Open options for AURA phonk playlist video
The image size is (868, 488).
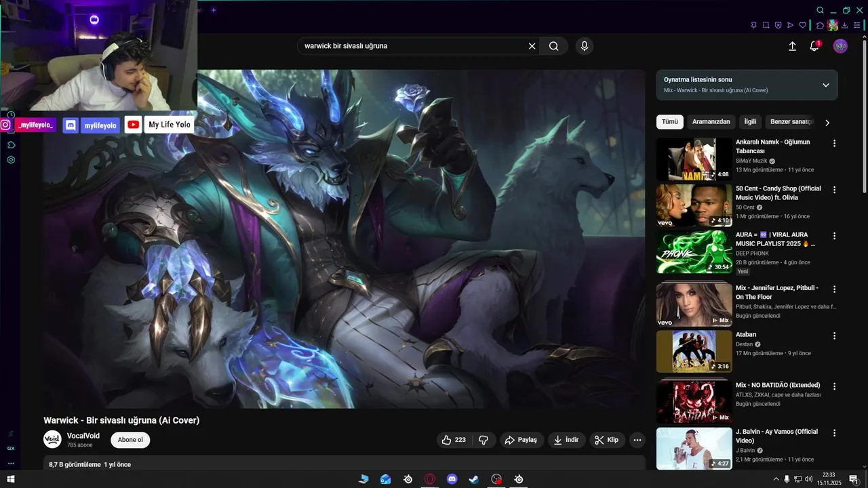[835, 236]
